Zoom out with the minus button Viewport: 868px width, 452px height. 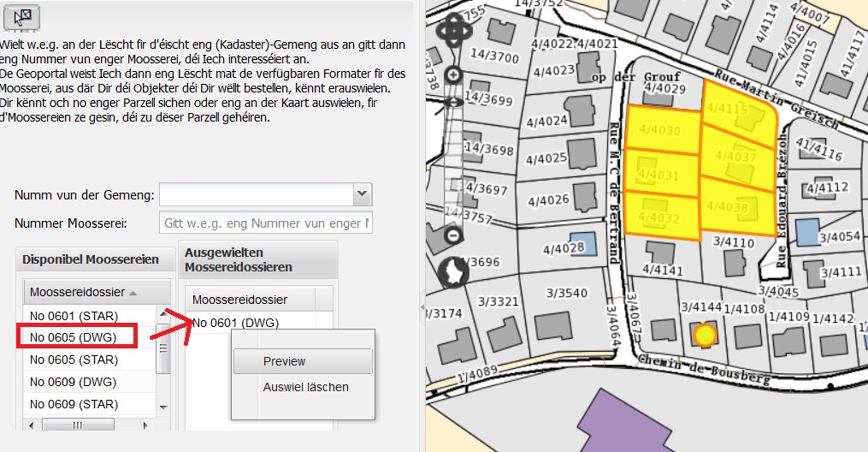click(x=453, y=235)
